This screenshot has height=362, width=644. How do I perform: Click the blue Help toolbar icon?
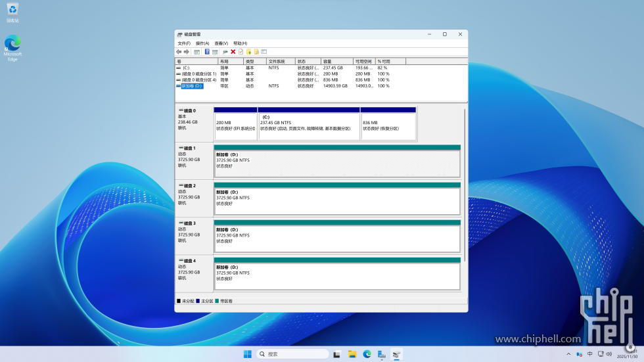[207, 52]
